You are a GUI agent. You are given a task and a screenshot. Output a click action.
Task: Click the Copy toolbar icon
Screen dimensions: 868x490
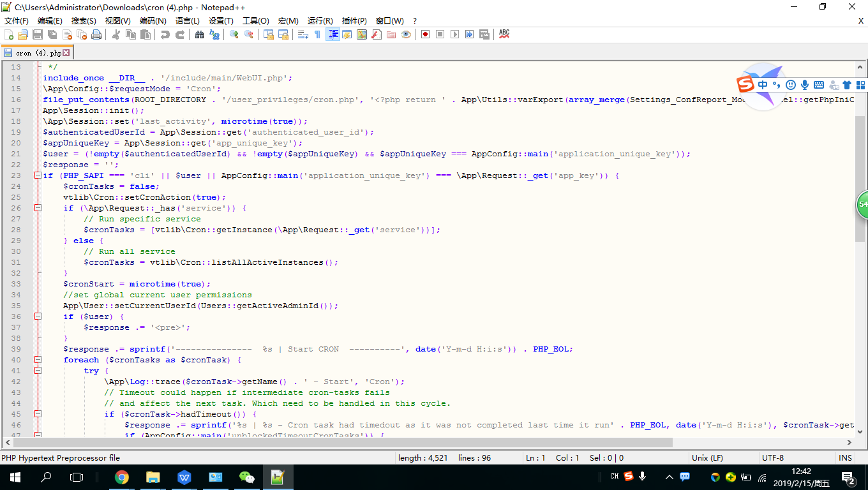(x=130, y=34)
